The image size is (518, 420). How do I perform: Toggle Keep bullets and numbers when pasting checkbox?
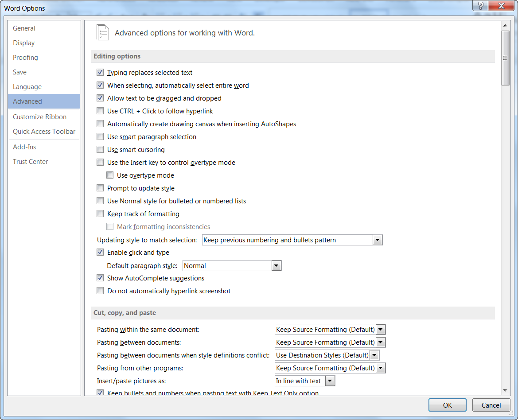pos(100,393)
